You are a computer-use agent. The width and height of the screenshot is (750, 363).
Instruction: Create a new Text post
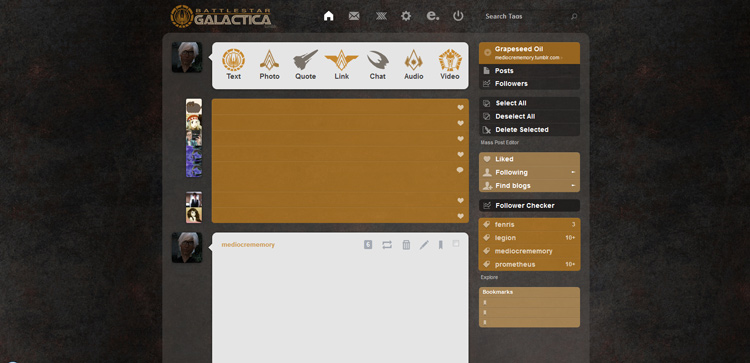(233, 65)
